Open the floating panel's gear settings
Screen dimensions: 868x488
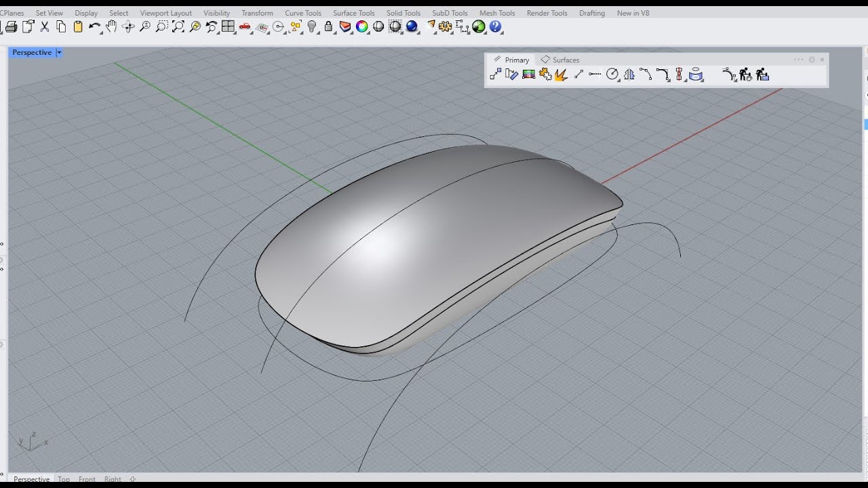(x=812, y=60)
